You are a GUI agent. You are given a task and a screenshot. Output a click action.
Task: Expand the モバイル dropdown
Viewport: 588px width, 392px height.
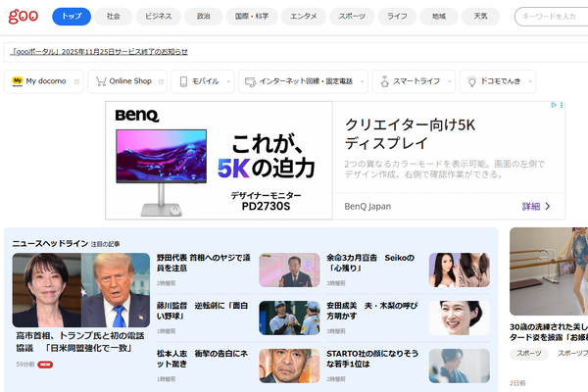[203, 81]
